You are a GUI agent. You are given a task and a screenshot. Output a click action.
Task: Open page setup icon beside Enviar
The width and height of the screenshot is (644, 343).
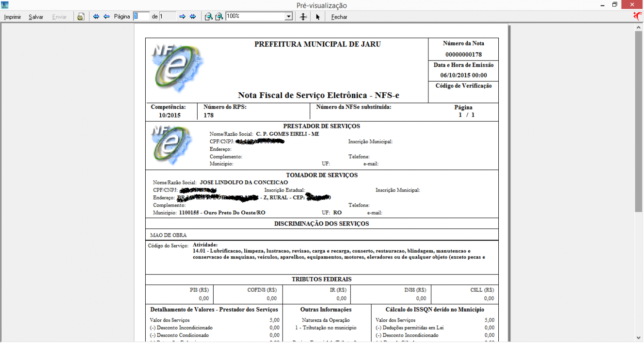[81, 16]
